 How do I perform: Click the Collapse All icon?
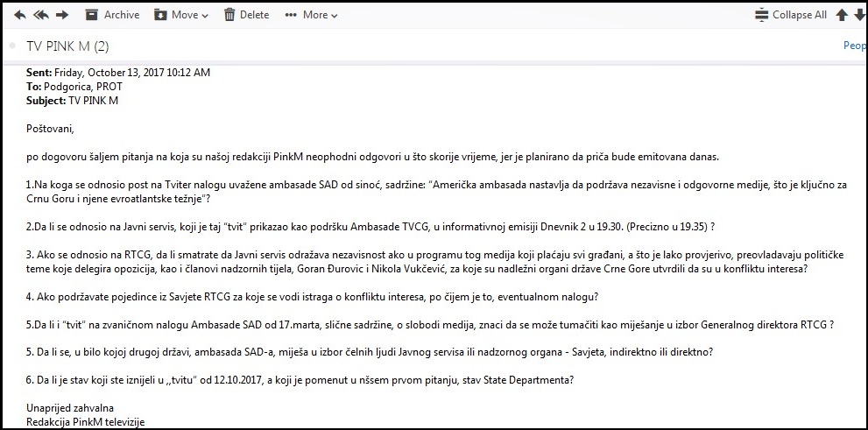tap(762, 15)
